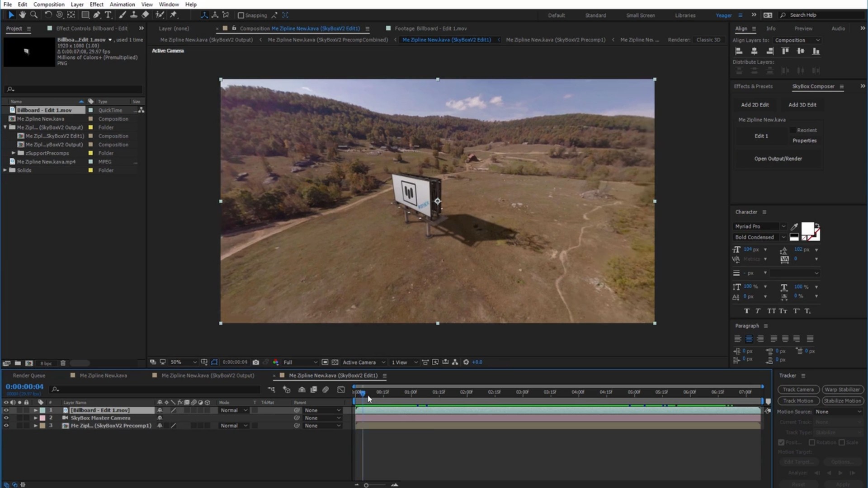Expand the Billboard - Edit 1.mov layer
This screenshot has height=488, width=868.
point(35,410)
